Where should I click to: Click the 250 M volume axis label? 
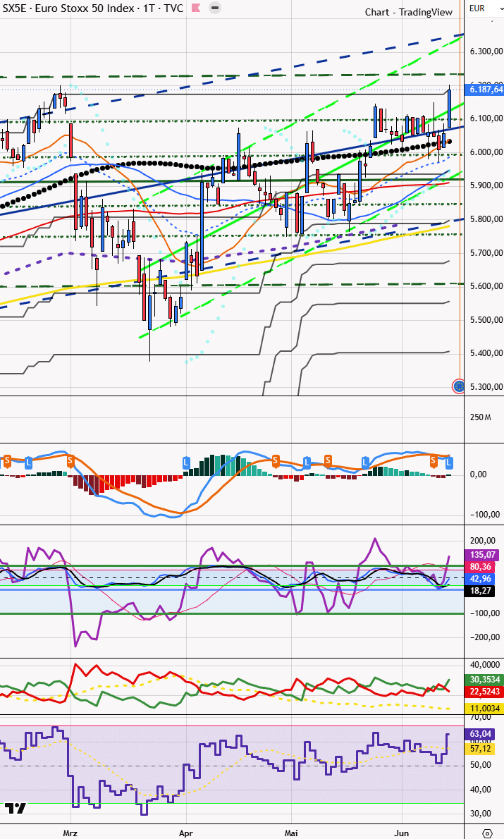[481, 417]
